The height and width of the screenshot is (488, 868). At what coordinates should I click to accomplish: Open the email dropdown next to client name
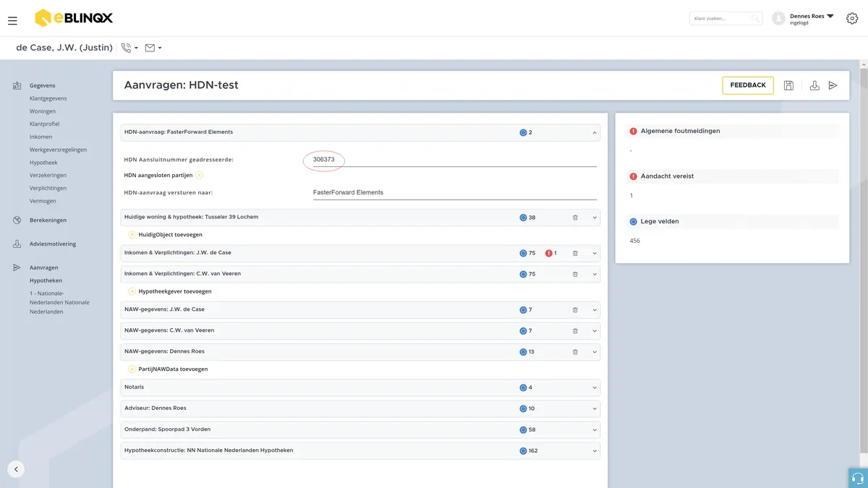(x=153, y=48)
